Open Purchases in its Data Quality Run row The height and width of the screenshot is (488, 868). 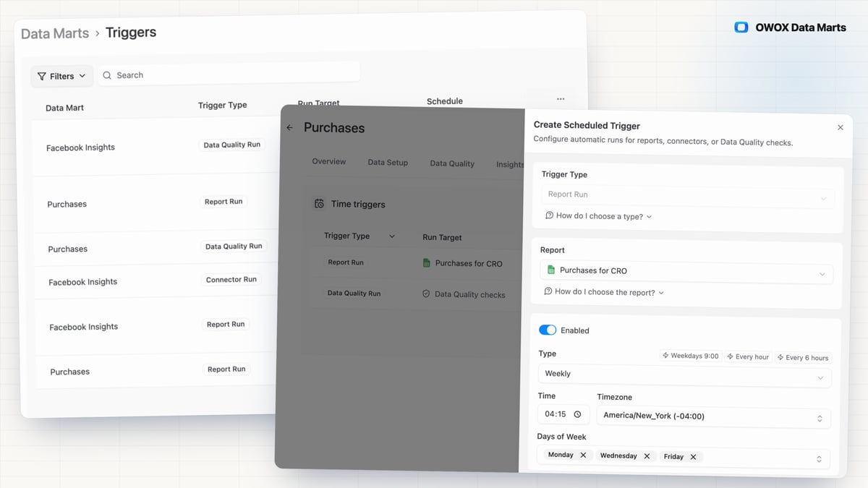pyautogui.click(x=67, y=249)
